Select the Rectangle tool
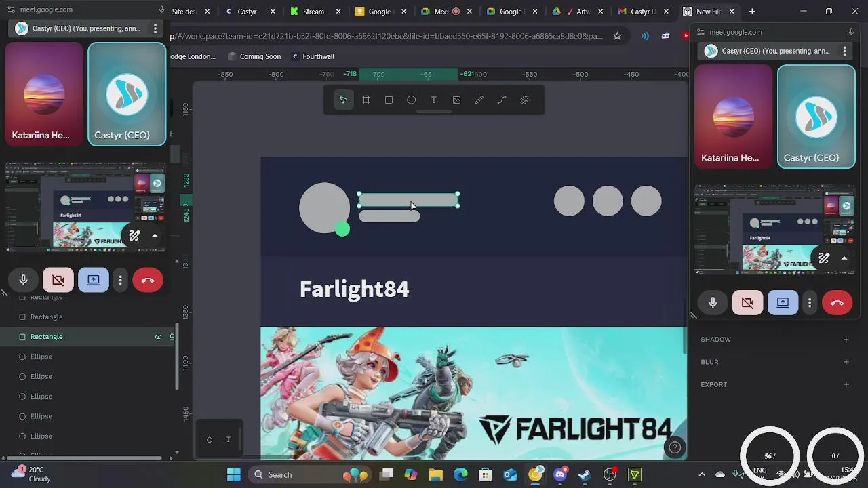 point(389,100)
